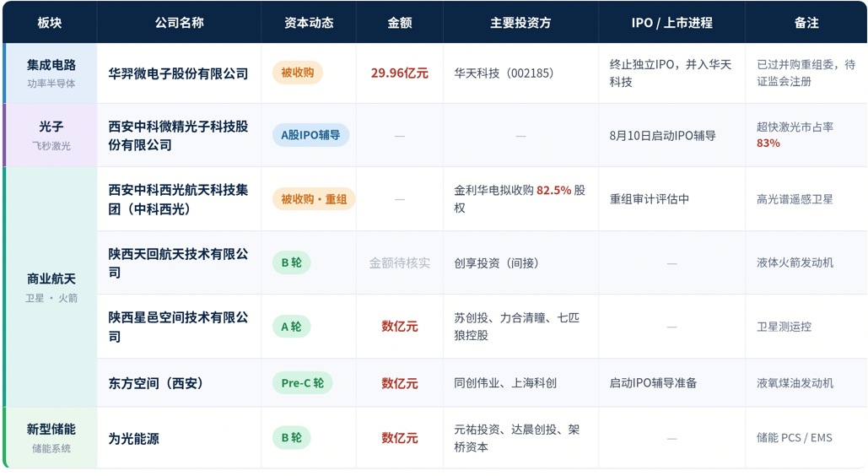Image resolution: width=868 pixels, height=476 pixels.
Task: Click investors 苏创投、力合清瞳、七匹狼控股
Action: pyautogui.click(x=516, y=327)
